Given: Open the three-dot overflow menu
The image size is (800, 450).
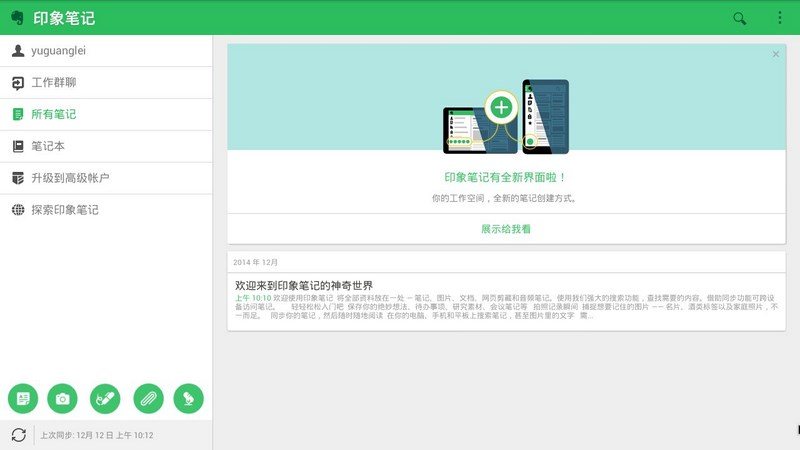Looking at the screenshot, I should point(780,18).
